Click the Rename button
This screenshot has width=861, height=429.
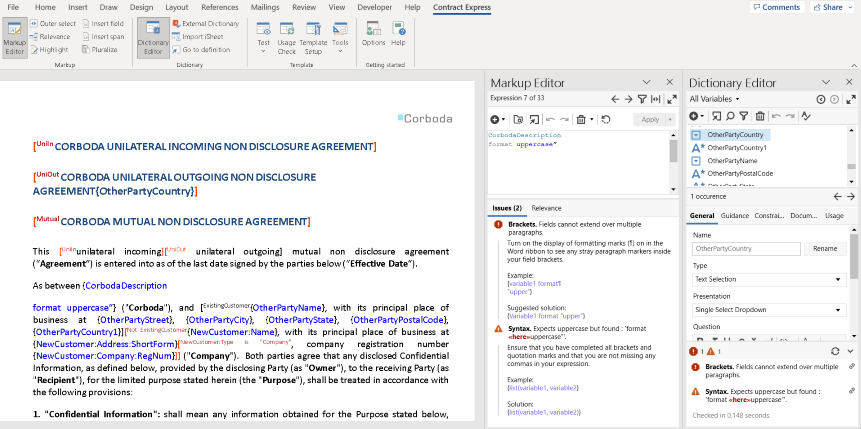[825, 248]
